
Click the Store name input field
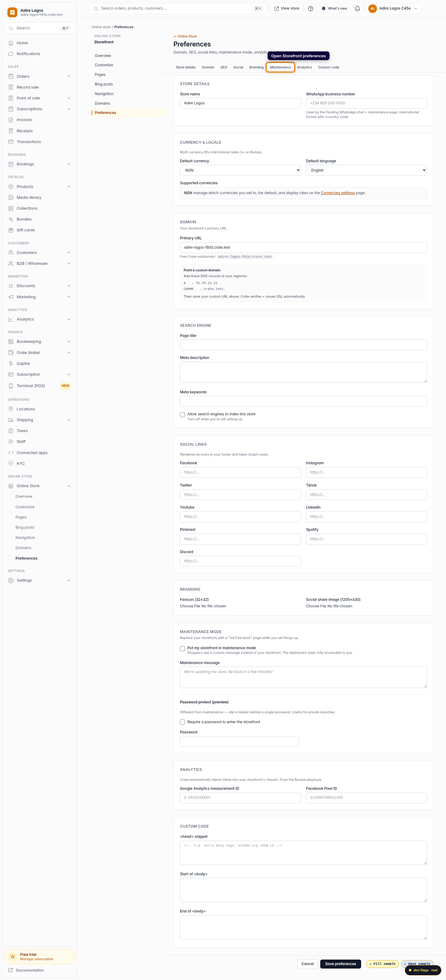pos(240,103)
